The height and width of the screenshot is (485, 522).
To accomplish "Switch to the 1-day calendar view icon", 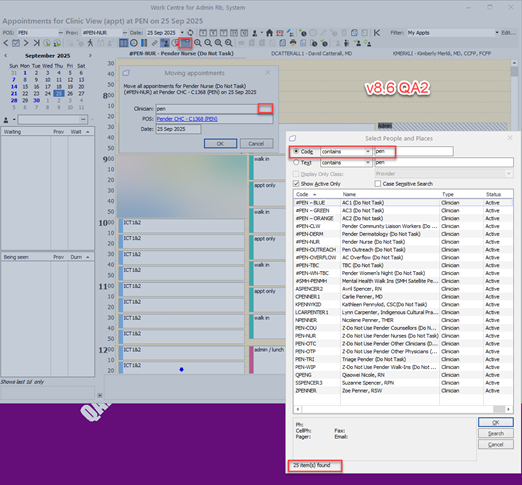I will click(203, 33).
